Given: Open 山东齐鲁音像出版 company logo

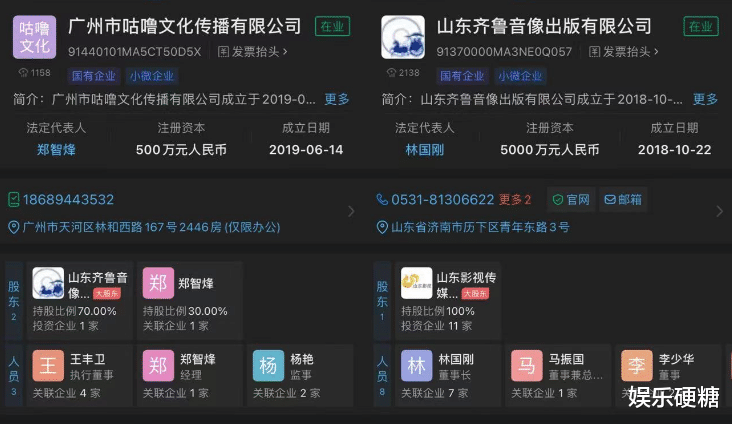Looking at the screenshot, I should [403, 37].
